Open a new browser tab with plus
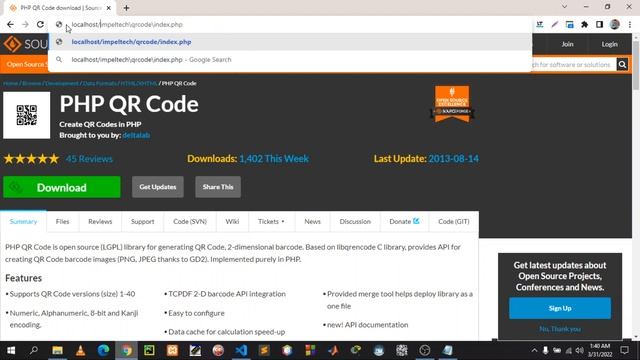The image size is (640, 360). (127, 8)
